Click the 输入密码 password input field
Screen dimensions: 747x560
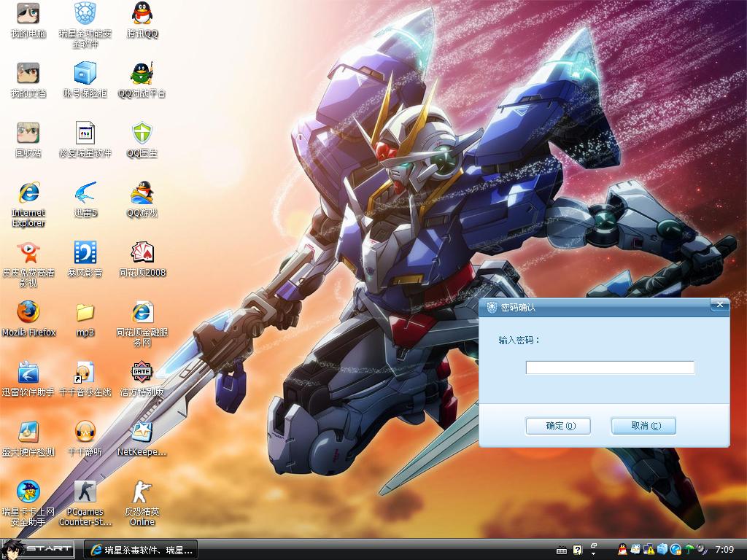[x=610, y=367]
